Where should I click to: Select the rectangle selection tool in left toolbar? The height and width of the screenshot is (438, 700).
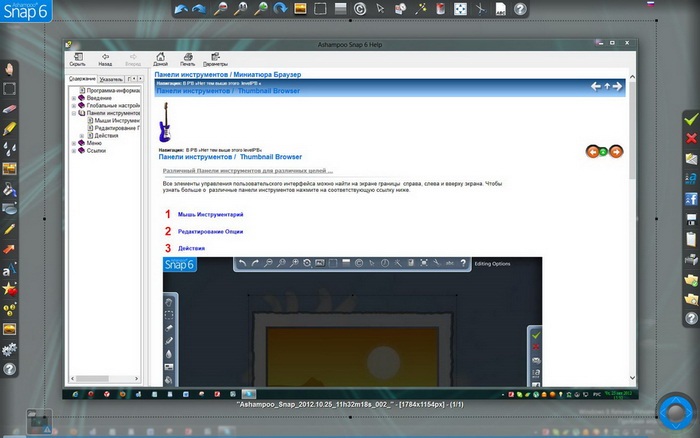[x=9, y=89]
